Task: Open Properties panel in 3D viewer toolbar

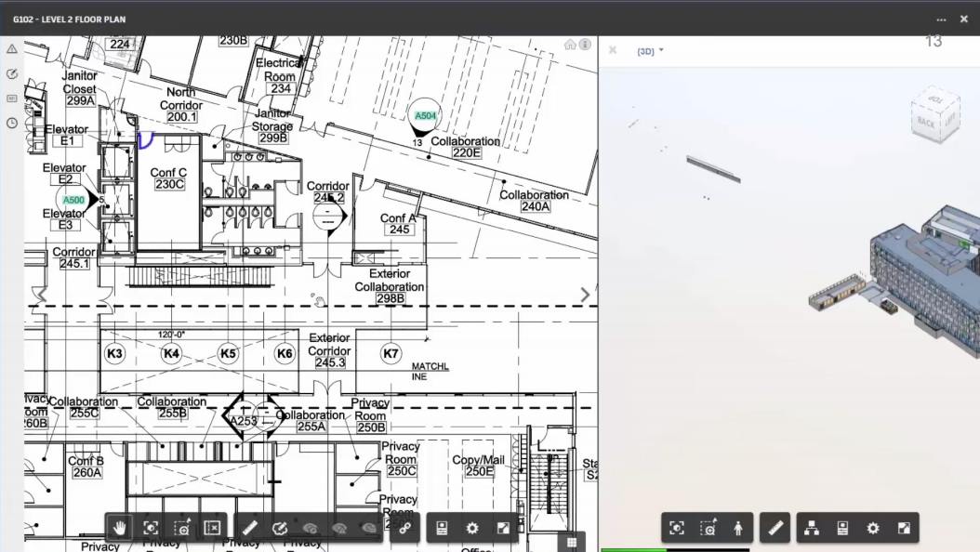Action: [x=841, y=528]
